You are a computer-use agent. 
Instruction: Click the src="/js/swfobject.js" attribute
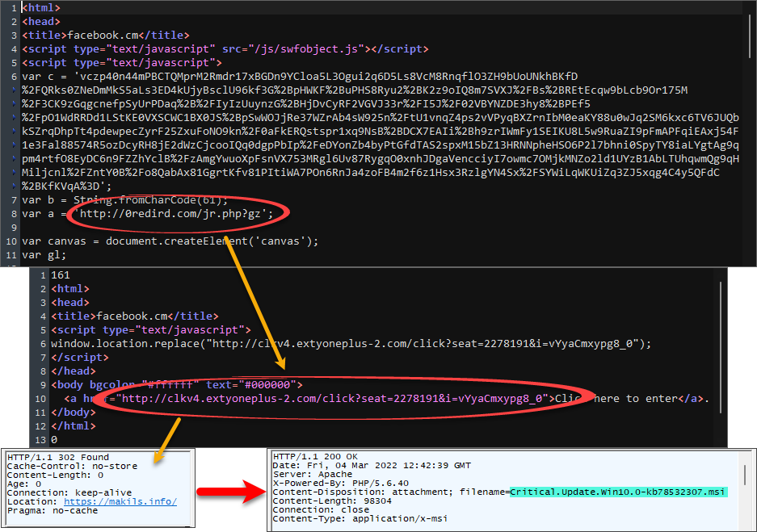tap(293, 49)
